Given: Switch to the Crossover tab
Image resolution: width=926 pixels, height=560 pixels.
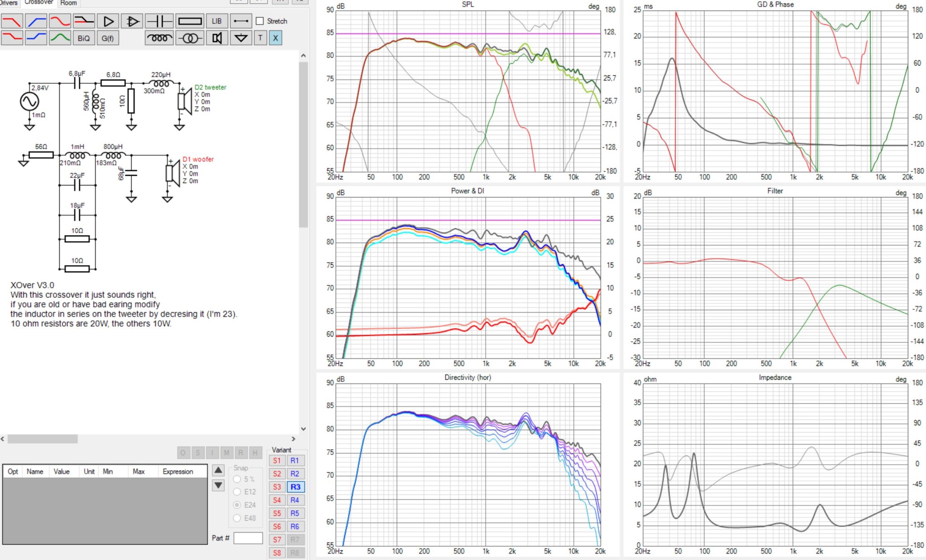Looking at the screenshot, I should 39,3.
